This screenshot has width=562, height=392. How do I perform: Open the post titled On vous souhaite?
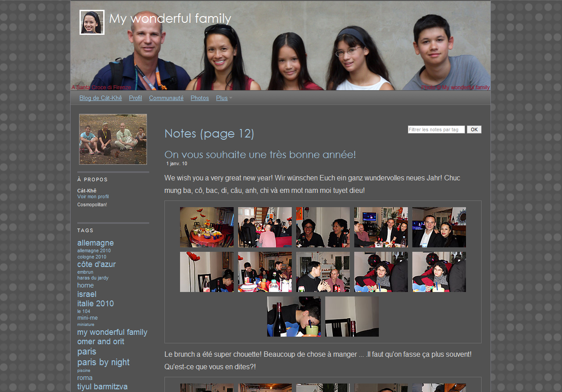coord(260,155)
